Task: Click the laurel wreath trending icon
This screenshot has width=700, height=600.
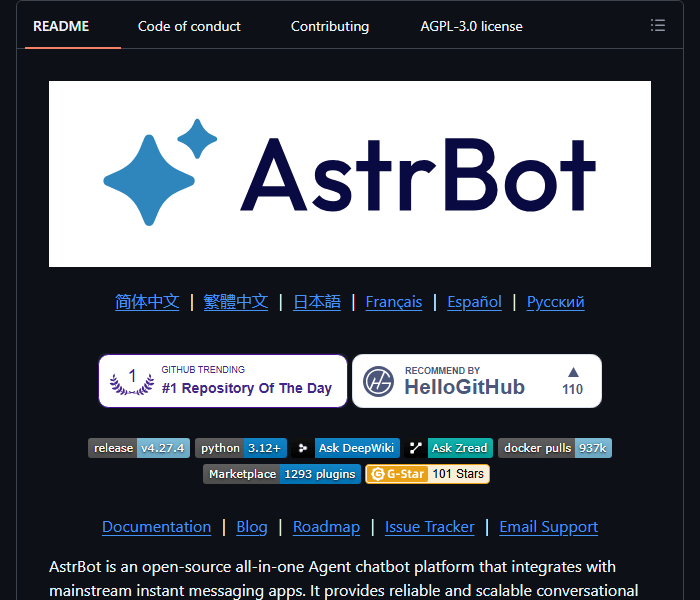Action: (132, 382)
